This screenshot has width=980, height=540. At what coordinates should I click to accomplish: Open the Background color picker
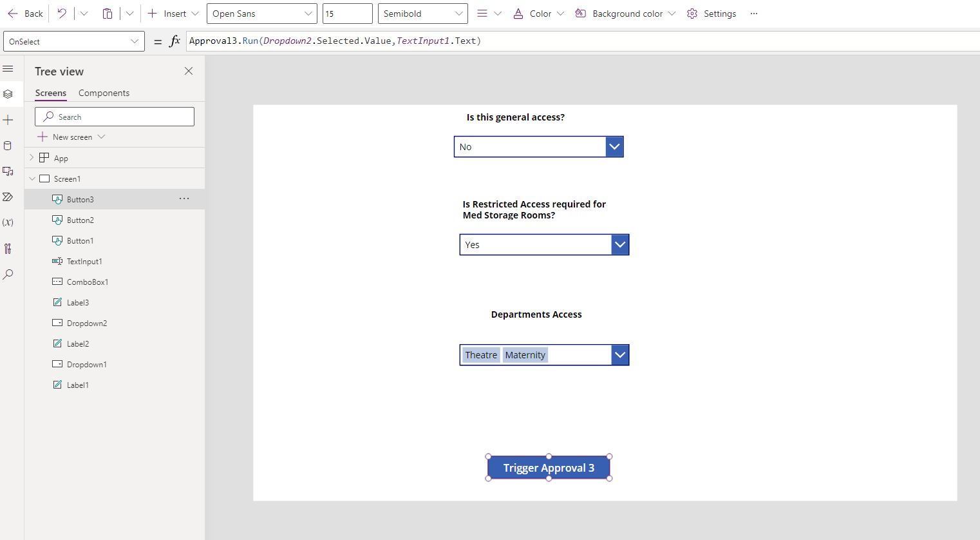(x=625, y=14)
